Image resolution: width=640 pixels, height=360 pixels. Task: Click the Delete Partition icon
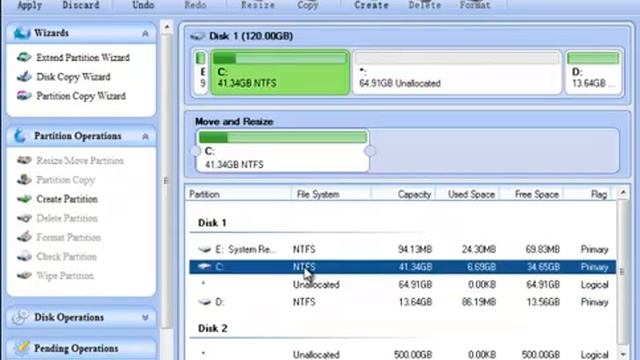tap(24, 218)
